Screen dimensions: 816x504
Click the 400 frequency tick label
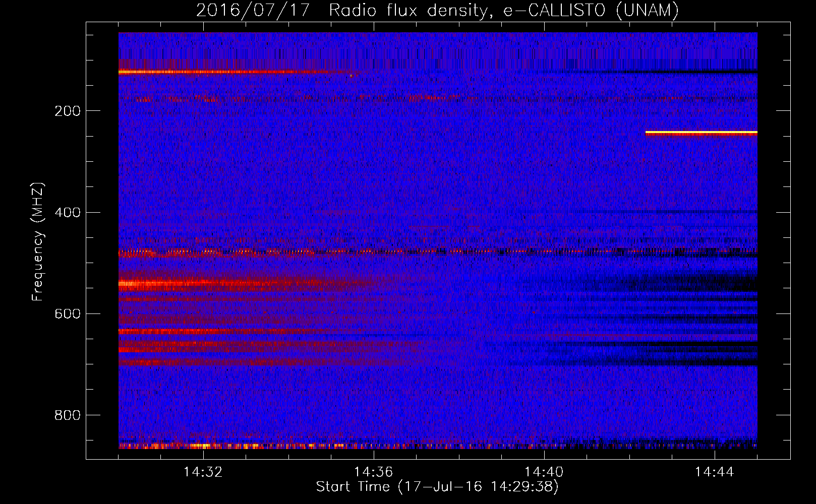pos(68,212)
